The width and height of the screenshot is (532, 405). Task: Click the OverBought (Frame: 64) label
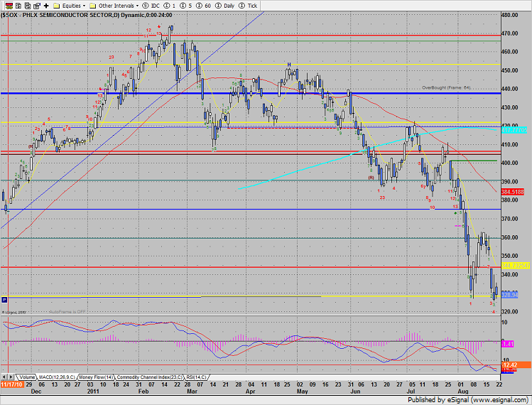(x=446, y=87)
